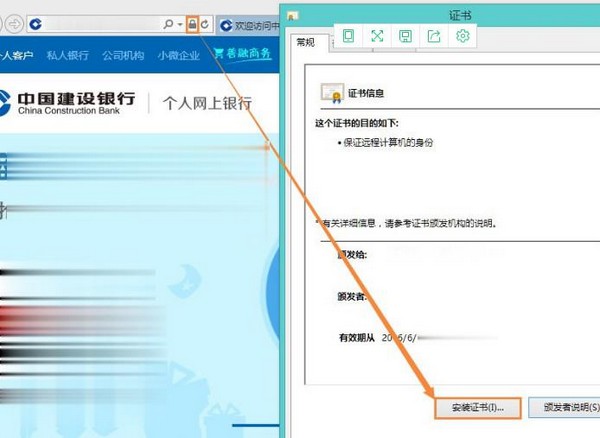Click the certificate information icon
The image size is (600, 438).
[x=331, y=93]
